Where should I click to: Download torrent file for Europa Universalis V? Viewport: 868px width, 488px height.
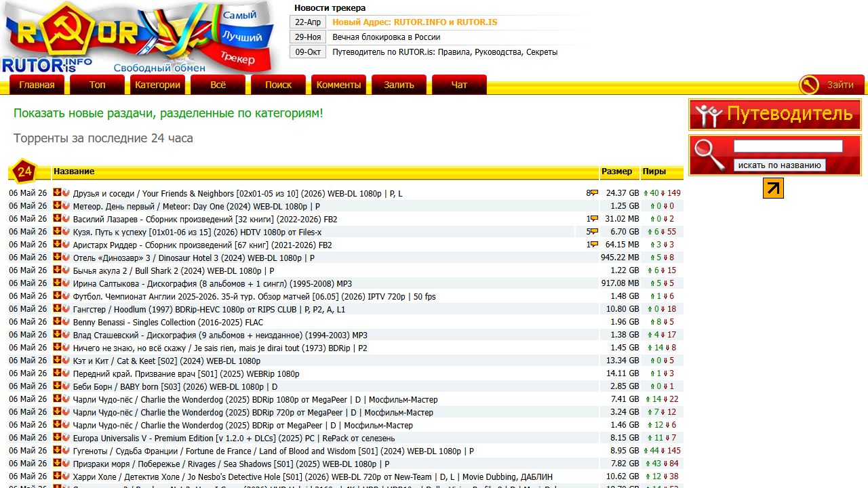(57, 437)
